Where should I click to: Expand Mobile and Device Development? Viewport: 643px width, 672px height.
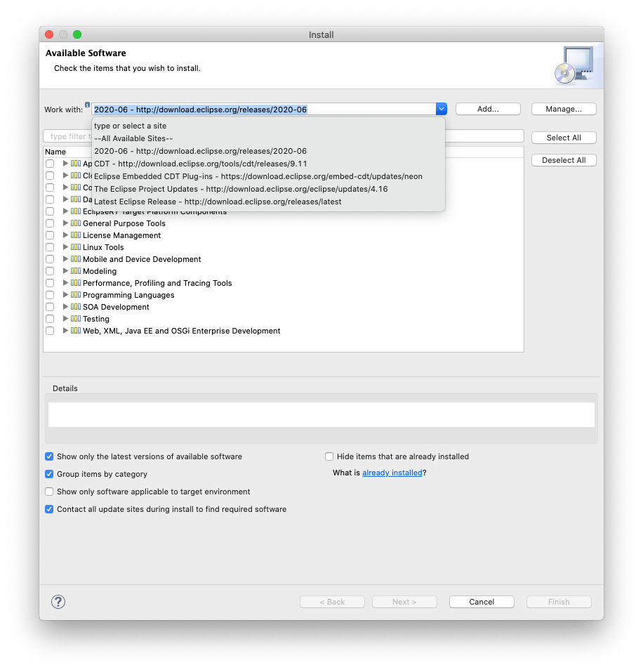coord(65,259)
